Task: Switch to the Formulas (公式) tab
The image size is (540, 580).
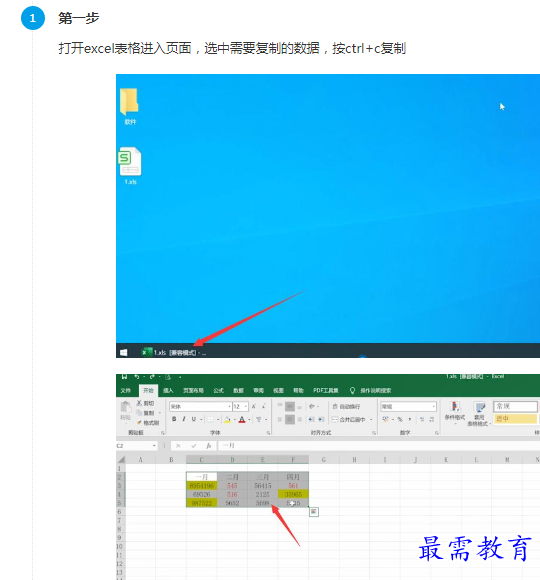Action: (219, 391)
